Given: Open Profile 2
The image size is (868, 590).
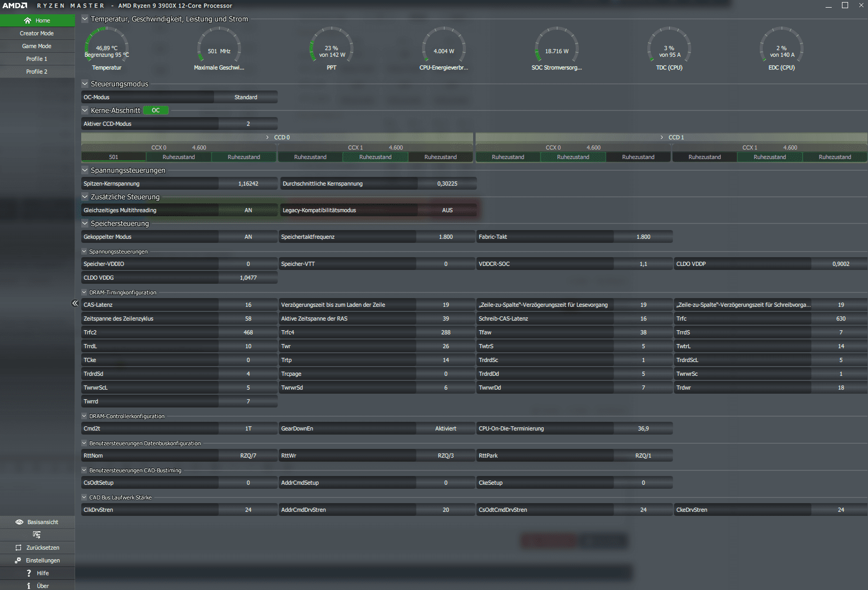Looking at the screenshot, I should 37,72.
